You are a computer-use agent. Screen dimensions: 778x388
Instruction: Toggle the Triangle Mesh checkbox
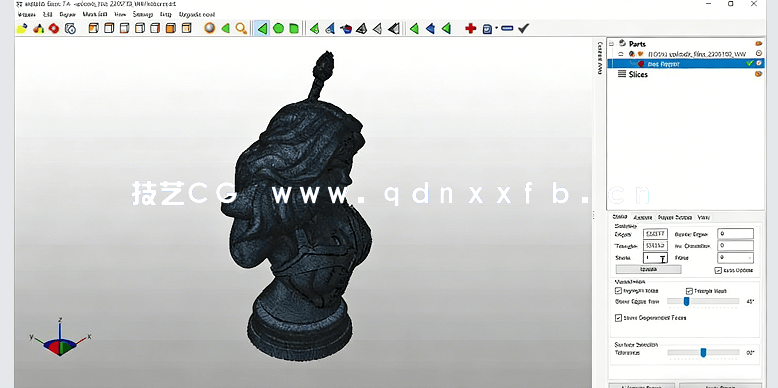tap(689, 291)
